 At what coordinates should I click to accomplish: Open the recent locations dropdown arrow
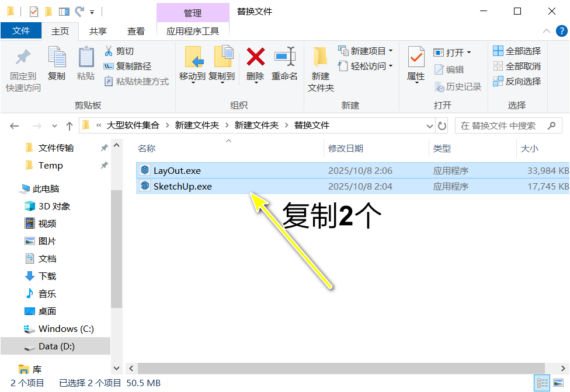click(x=54, y=126)
